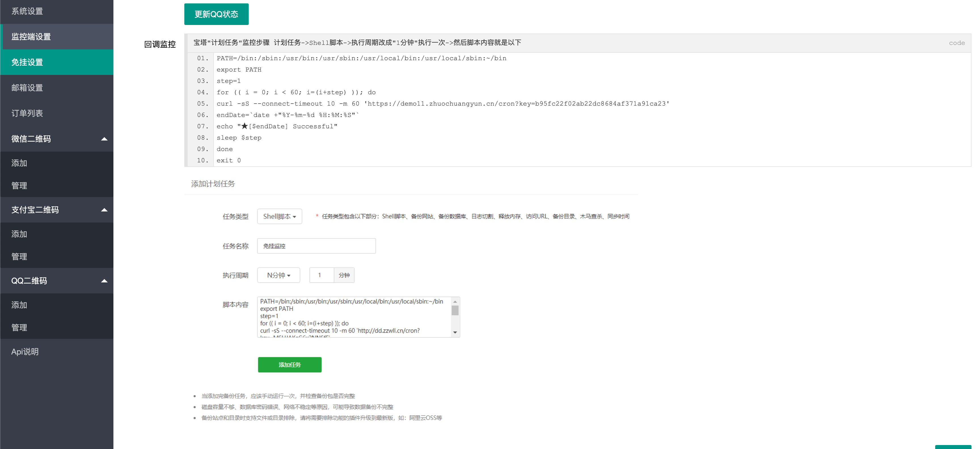The width and height of the screenshot is (980, 449).
Task: Open 邮箱设置 in the sidebar
Action: point(57,88)
